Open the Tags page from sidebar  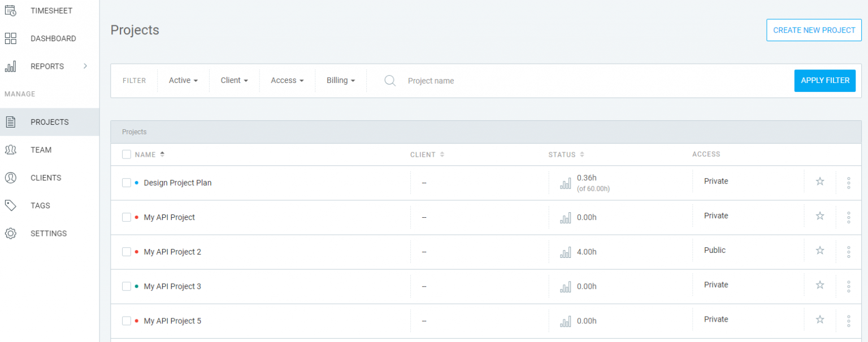(x=40, y=205)
